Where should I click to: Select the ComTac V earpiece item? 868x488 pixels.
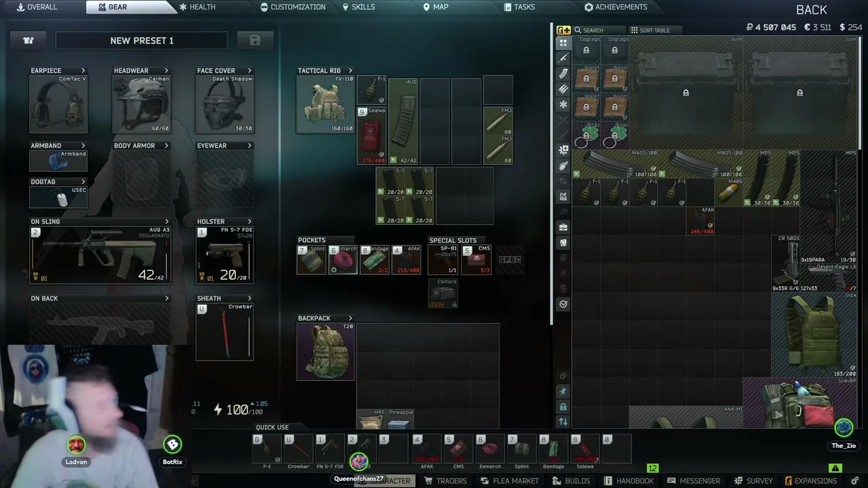coord(58,104)
